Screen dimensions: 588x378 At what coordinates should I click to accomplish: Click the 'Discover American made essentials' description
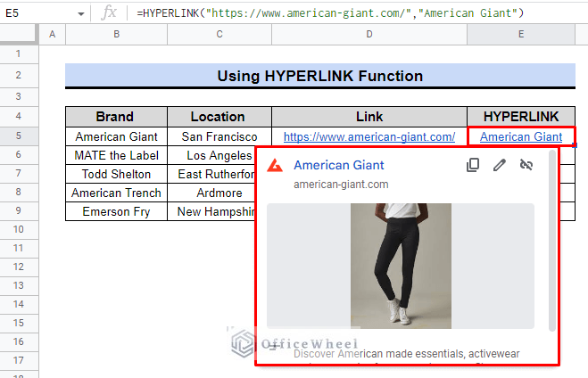point(407,354)
